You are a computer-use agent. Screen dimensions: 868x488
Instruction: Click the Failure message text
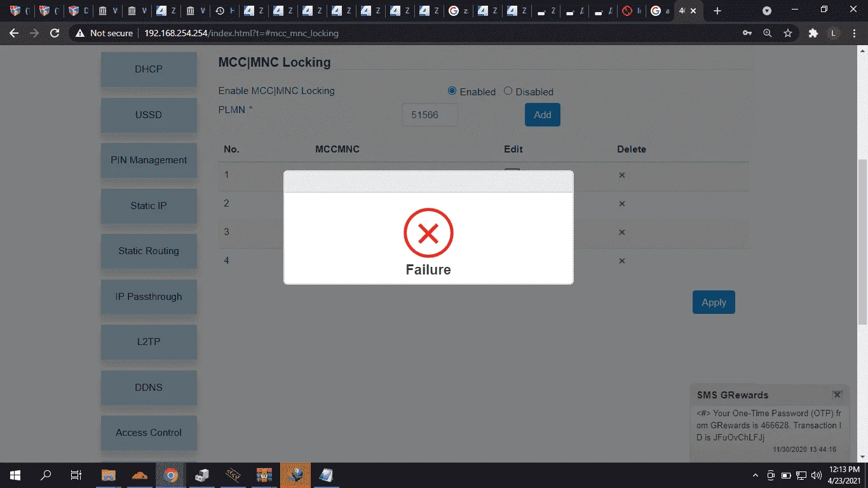pos(428,269)
